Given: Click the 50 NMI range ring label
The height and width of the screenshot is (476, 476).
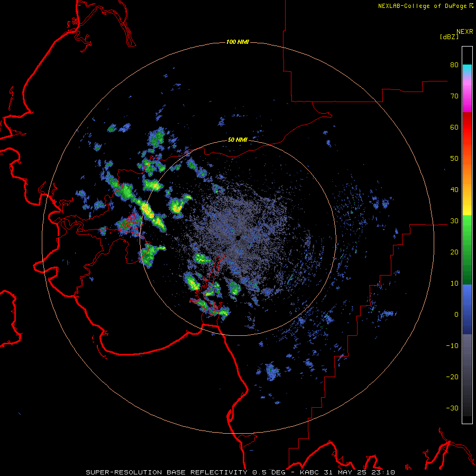Looking at the screenshot, I should click(237, 140).
